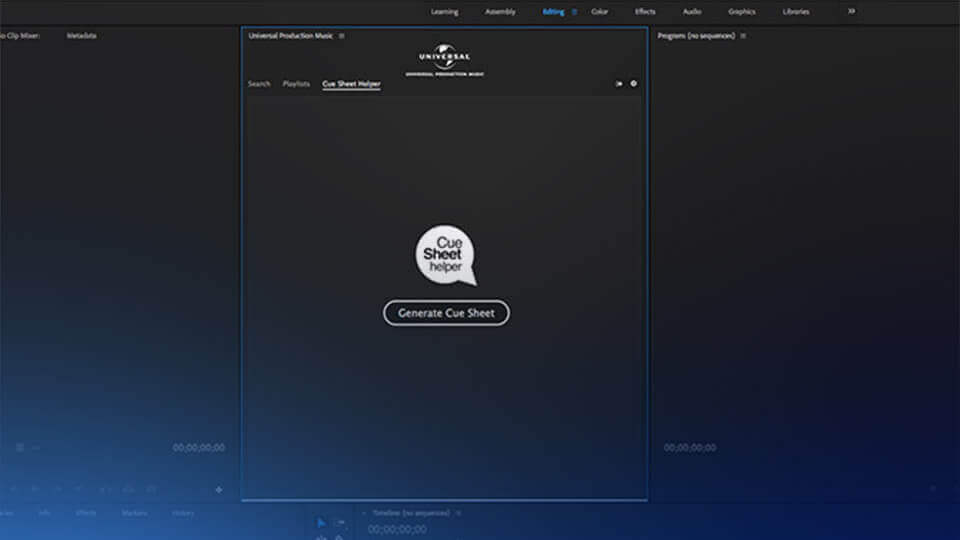960x540 pixels.
Task: Select the Cue Sheet Helper tab
Action: [x=351, y=84]
